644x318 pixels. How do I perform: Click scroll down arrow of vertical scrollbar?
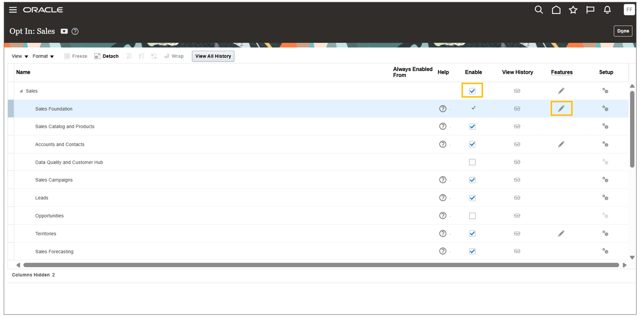(632, 257)
